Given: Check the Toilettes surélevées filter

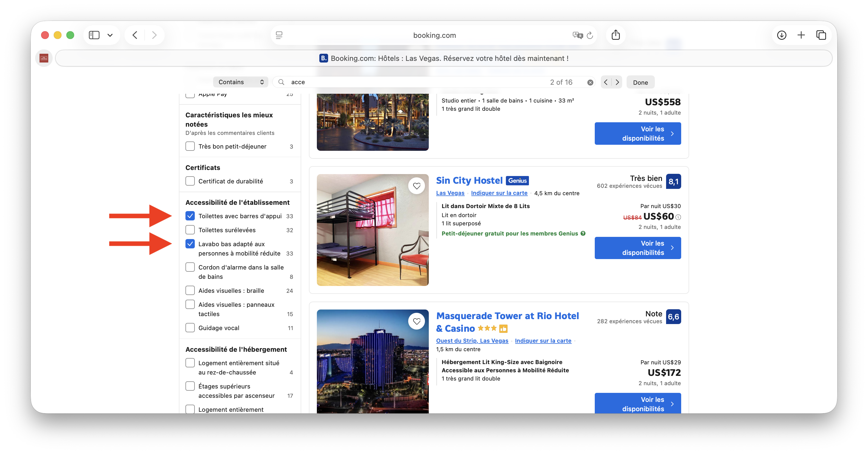Looking at the screenshot, I should click(190, 230).
